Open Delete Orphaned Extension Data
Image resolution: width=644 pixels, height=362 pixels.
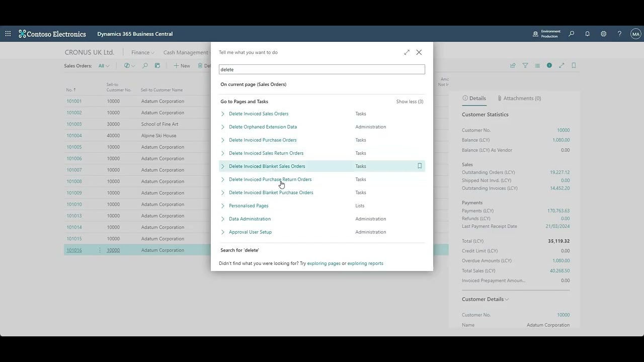(263, 127)
